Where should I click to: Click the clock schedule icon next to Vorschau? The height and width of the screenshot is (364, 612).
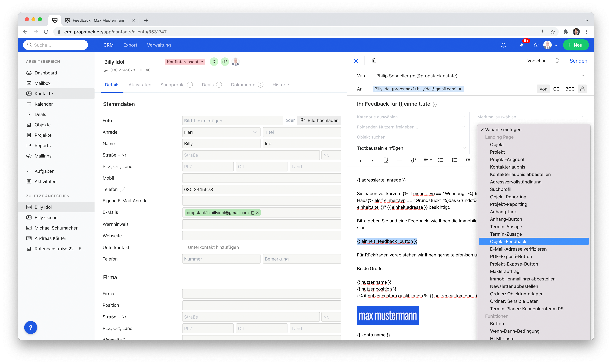[x=556, y=61]
